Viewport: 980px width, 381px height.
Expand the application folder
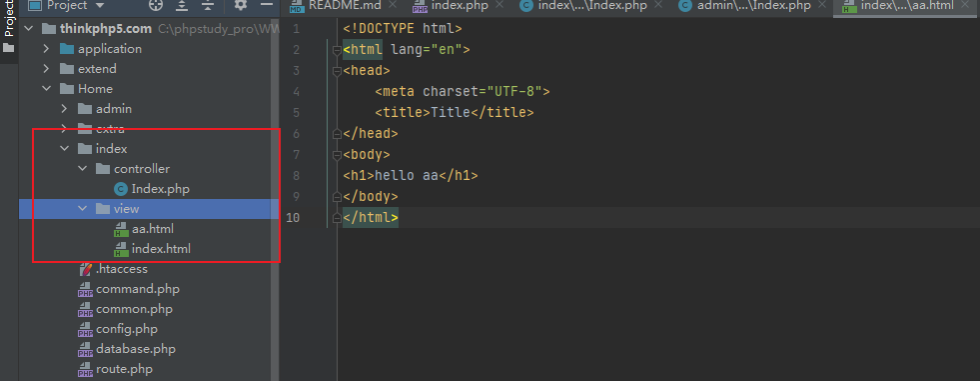click(46, 49)
